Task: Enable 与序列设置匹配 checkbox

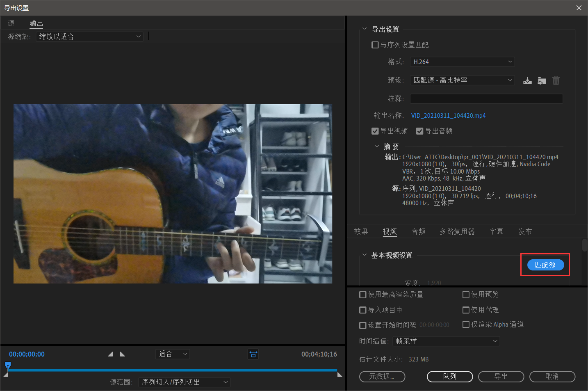Action: 375,45
